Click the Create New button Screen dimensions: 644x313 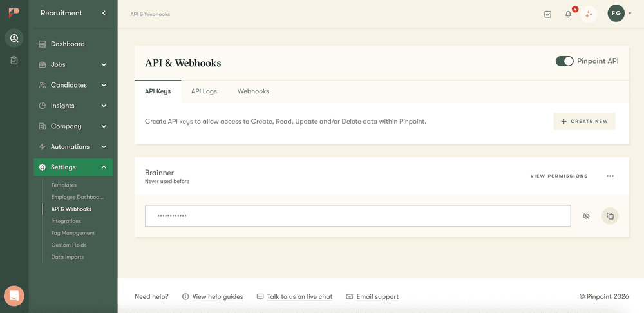point(584,122)
